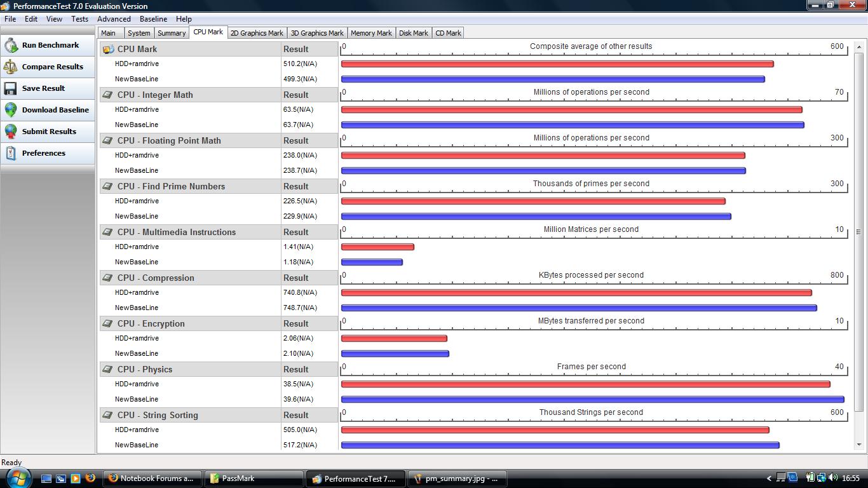Switch to the 3D Graphics Mark tab
Image resolution: width=868 pixels, height=488 pixels.
tap(317, 33)
